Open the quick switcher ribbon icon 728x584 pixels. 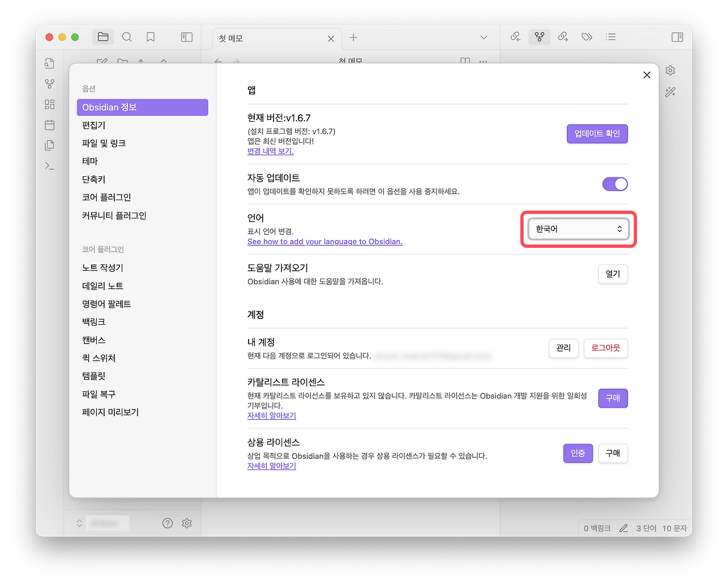pyautogui.click(x=49, y=64)
